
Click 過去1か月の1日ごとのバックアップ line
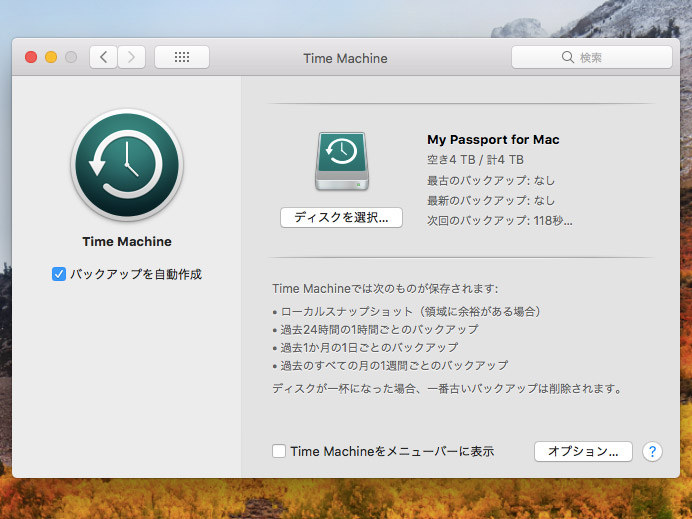[365, 347]
